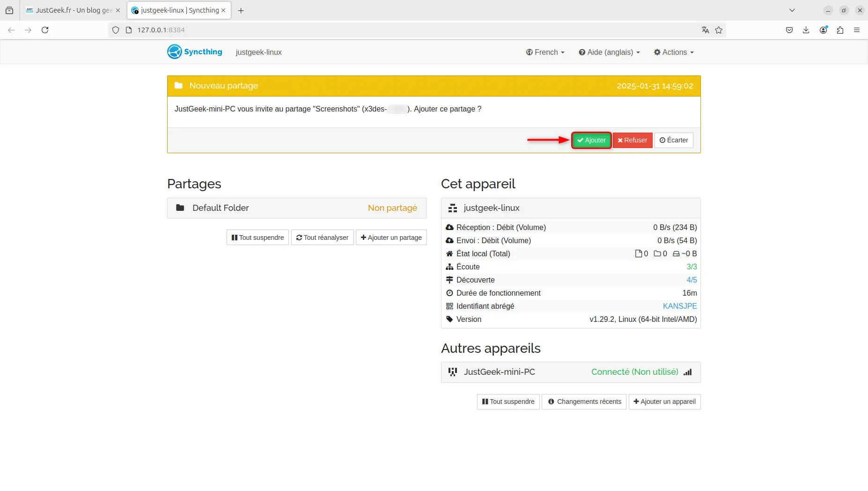868x491 pixels.
Task: Expand the JustGeek-mini-PC device row
Action: click(571, 372)
